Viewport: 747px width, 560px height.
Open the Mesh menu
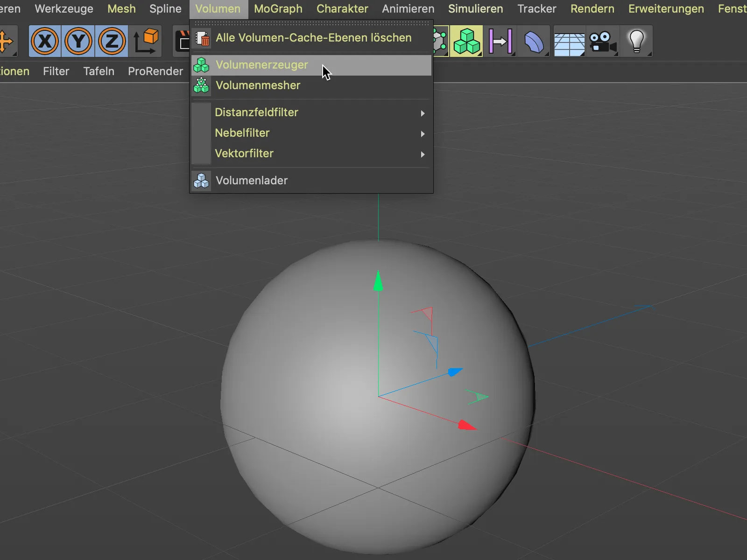point(121,9)
